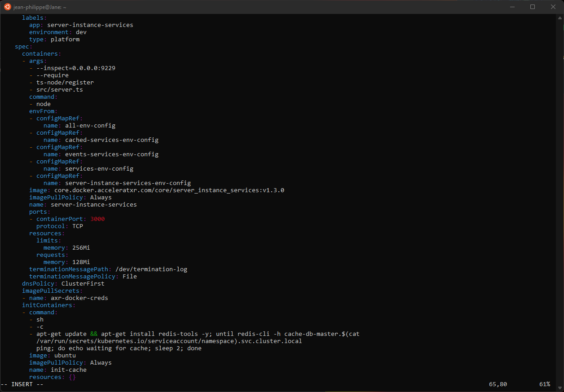Click the resources: {} braces
This screenshot has height=392, width=564.
click(72, 377)
